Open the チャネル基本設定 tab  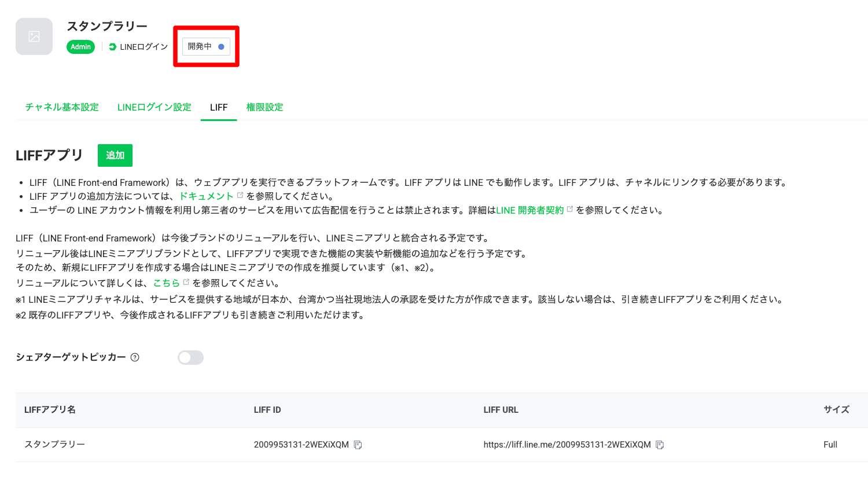coord(62,107)
